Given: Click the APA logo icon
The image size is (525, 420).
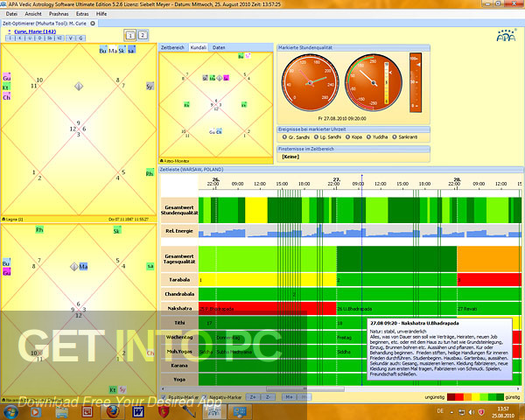Looking at the screenshot, I should point(507,35).
